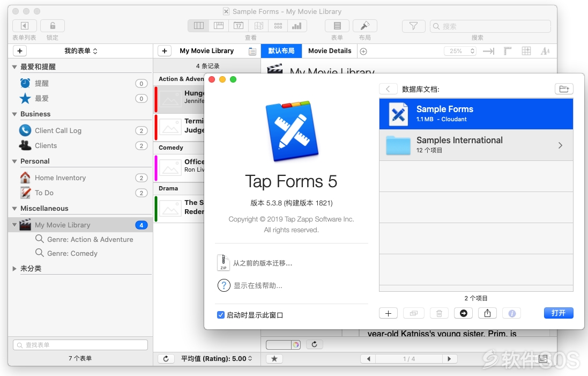The width and height of the screenshot is (588, 376).
Task: Open the Client Call Log form
Action: 80,130
